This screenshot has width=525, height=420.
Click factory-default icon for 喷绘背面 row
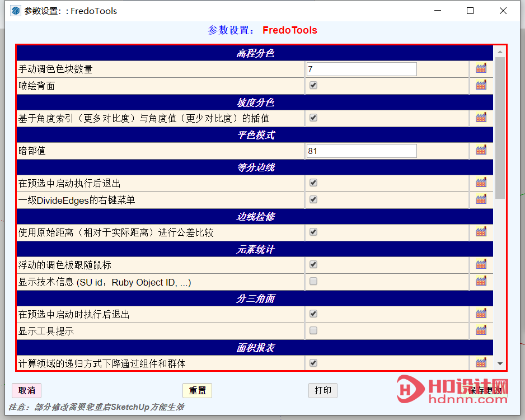pyautogui.click(x=481, y=86)
